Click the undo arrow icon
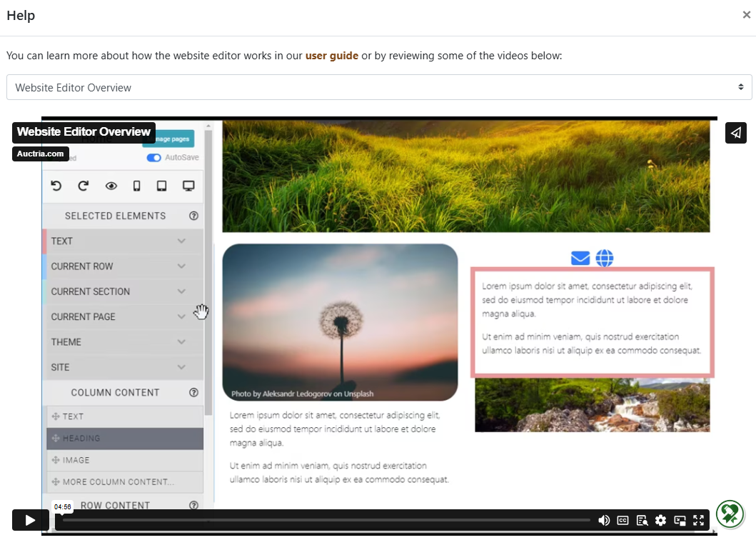This screenshot has height=540, width=756. (x=56, y=186)
